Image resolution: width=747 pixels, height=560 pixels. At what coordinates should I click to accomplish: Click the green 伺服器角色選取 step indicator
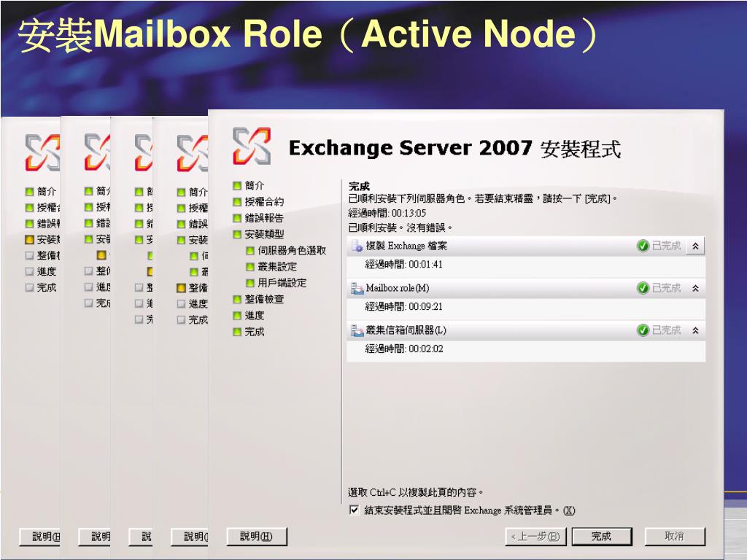tap(250, 251)
